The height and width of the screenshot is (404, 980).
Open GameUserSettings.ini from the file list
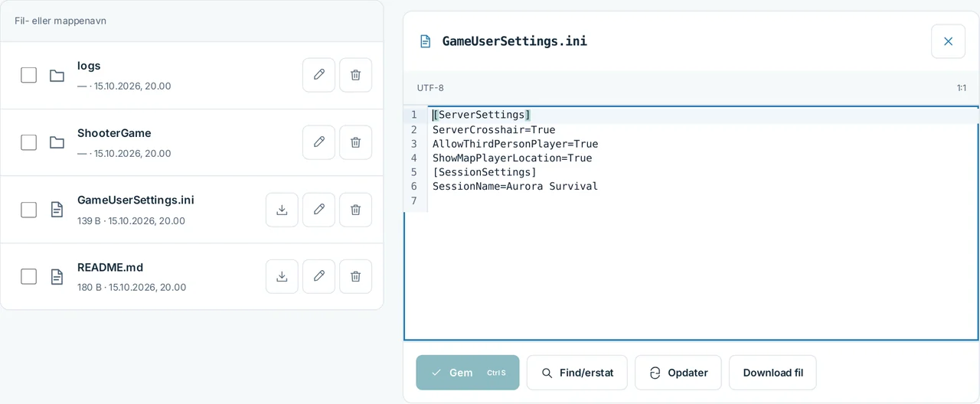136,200
